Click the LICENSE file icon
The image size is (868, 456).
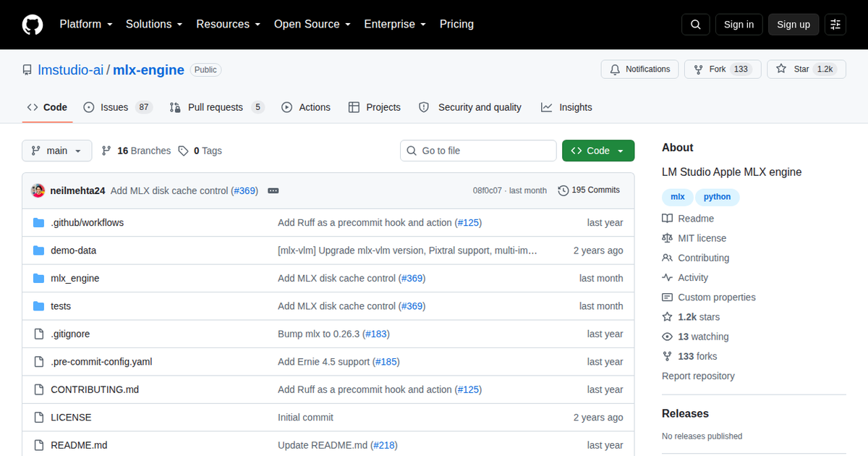(39, 418)
